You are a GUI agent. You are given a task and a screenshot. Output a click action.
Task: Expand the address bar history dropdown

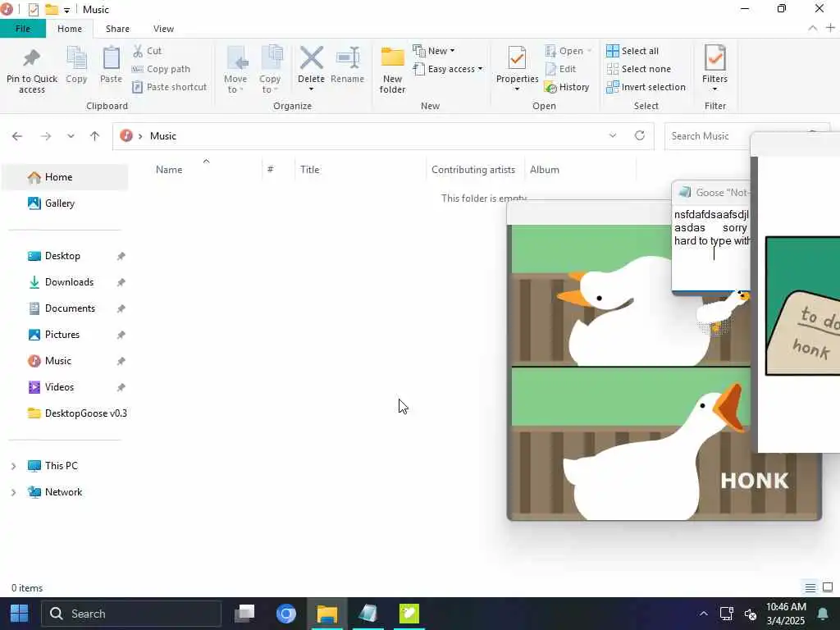click(x=612, y=136)
